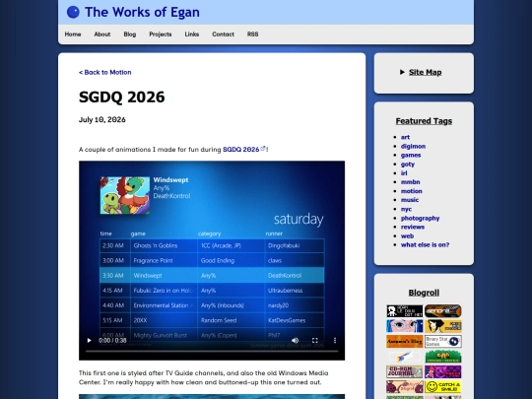Open the CD-ROM Journal badge
This screenshot has width=532, height=399.
point(405,371)
